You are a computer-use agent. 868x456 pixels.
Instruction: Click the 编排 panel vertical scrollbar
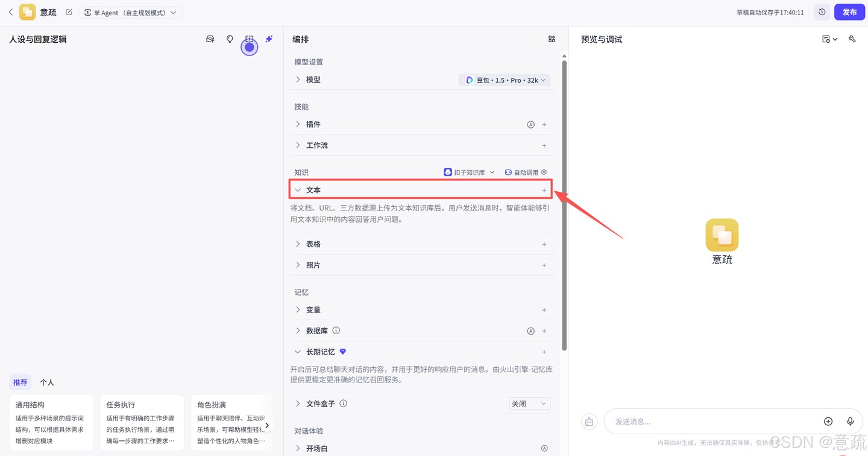point(564,205)
